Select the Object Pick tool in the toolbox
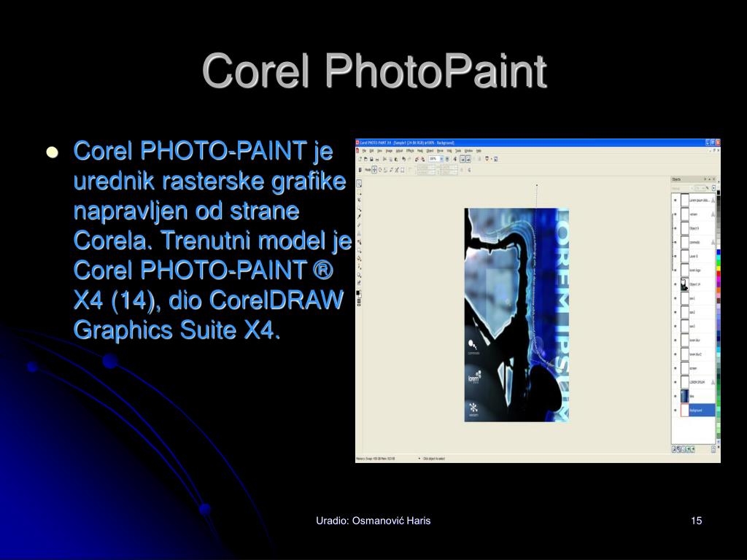The image size is (747, 560). (359, 183)
